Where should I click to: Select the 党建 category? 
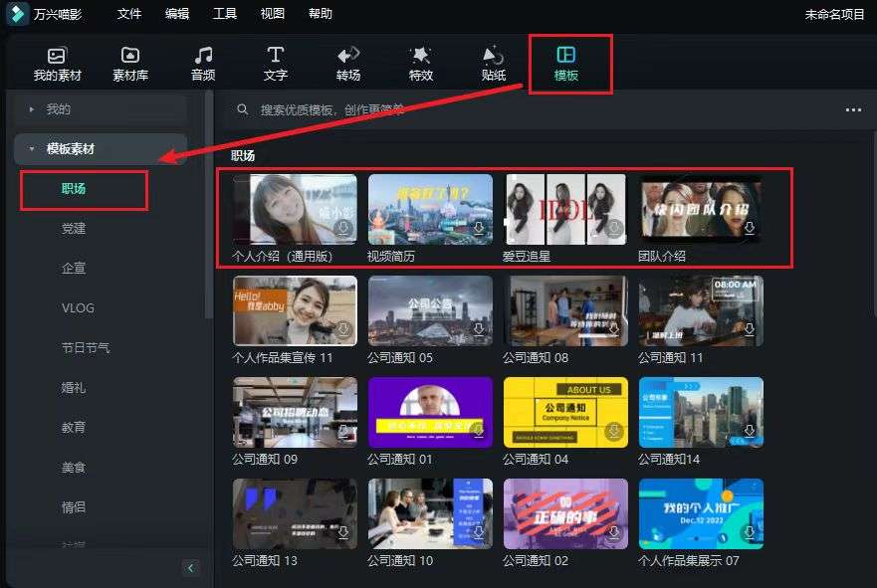[74, 229]
